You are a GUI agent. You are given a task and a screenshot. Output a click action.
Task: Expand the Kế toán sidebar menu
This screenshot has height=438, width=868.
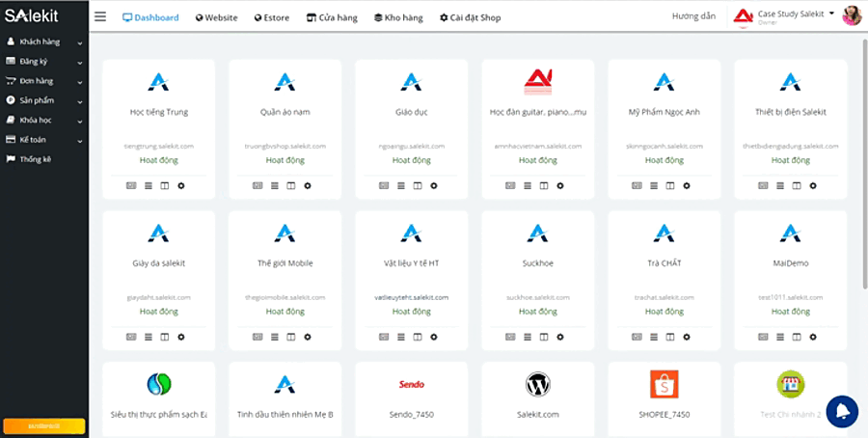tap(44, 140)
